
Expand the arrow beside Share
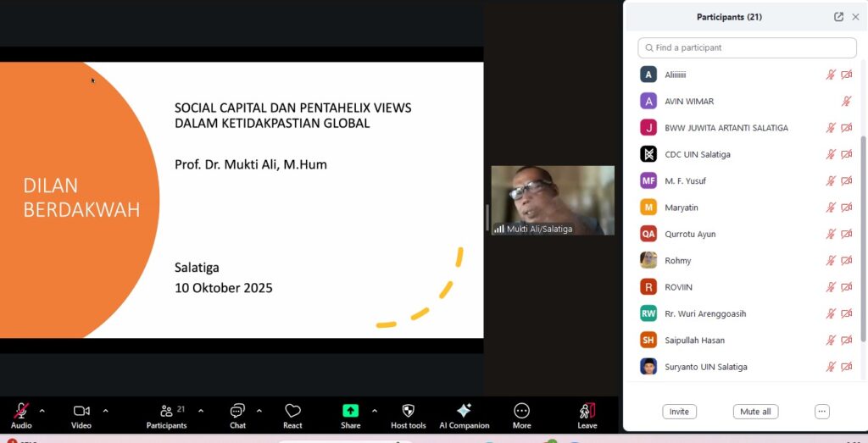click(375, 411)
